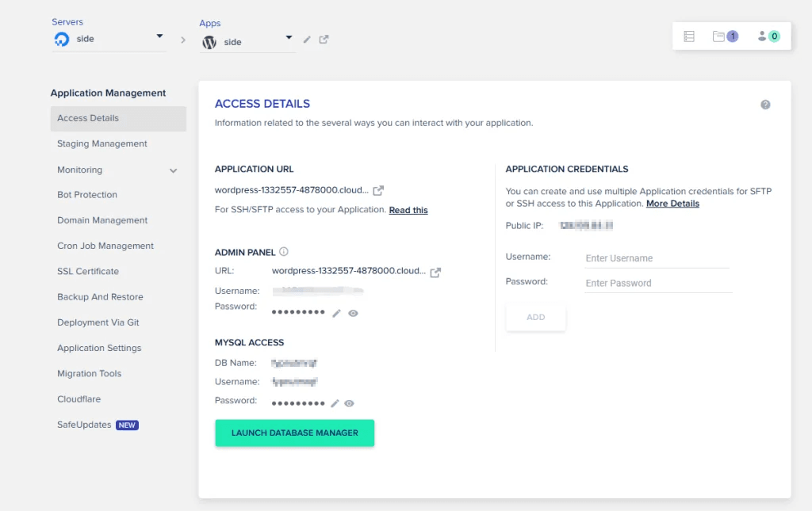812x511 pixels.
Task: Edit Admin Panel password pencil icon
Action: point(336,314)
